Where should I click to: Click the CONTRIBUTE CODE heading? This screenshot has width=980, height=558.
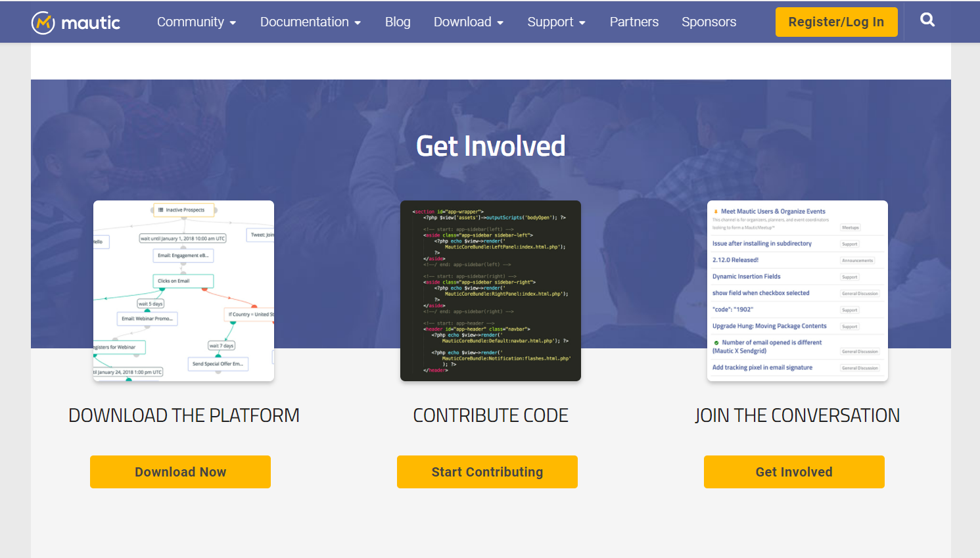pyautogui.click(x=490, y=415)
